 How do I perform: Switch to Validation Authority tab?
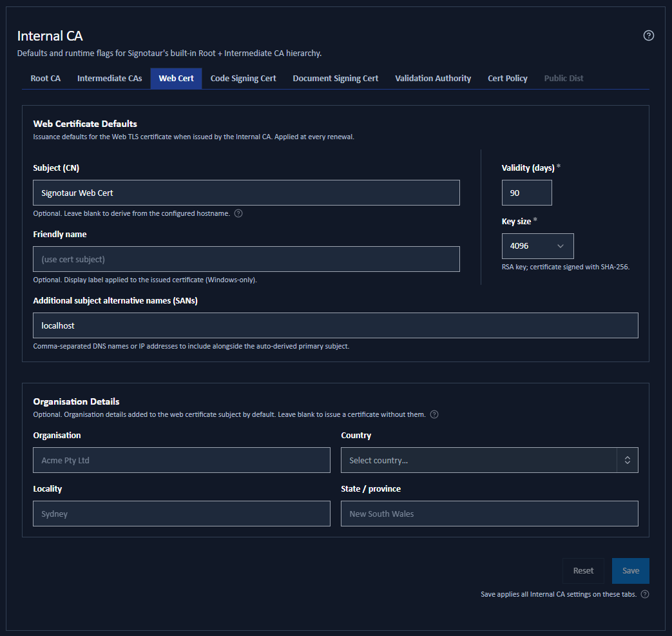(x=433, y=79)
